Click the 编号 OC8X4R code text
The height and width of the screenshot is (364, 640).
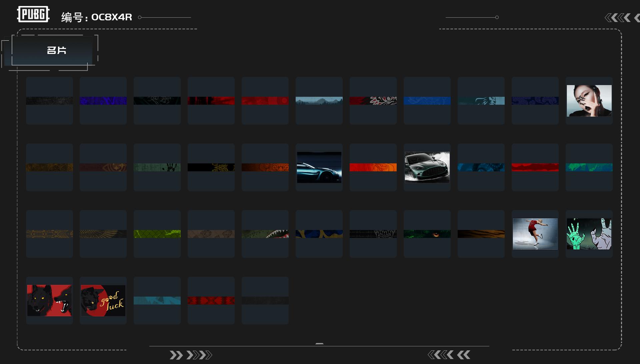pyautogui.click(x=97, y=17)
